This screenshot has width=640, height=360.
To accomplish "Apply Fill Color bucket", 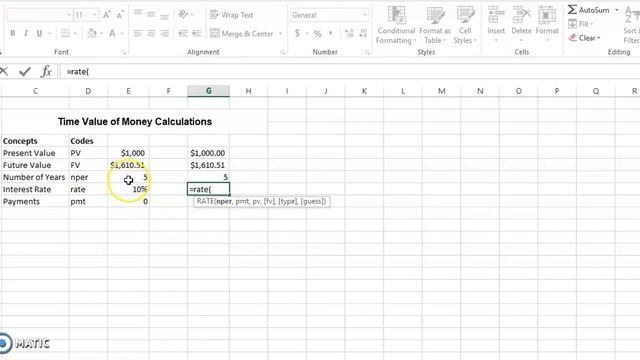I will [x=92, y=33].
